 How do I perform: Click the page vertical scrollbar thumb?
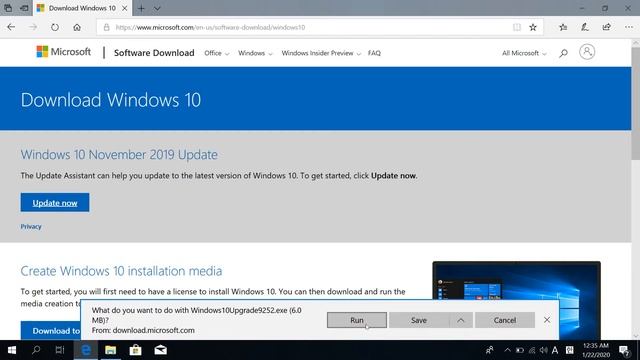click(636, 104)
